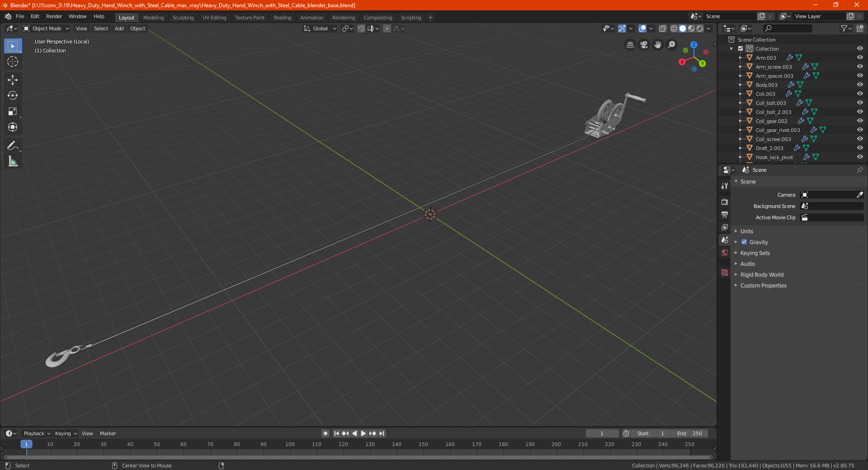Switch to the Modeling workspace tab
The height and width of the screenshot is (470, 868).
(x=153, y=18)
